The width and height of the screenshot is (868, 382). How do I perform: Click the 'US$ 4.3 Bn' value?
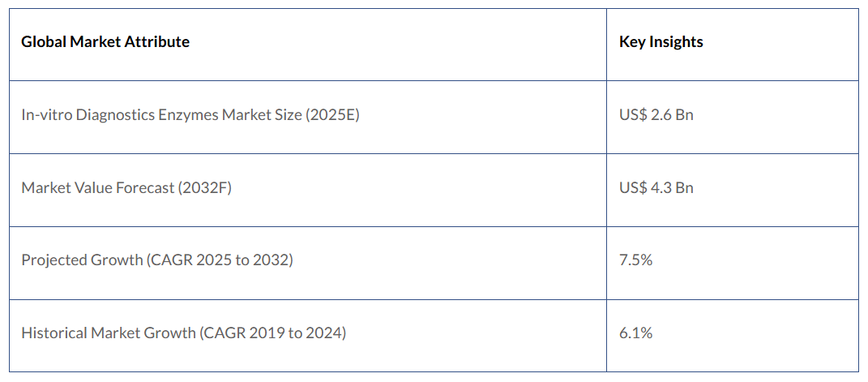[656, 188]
